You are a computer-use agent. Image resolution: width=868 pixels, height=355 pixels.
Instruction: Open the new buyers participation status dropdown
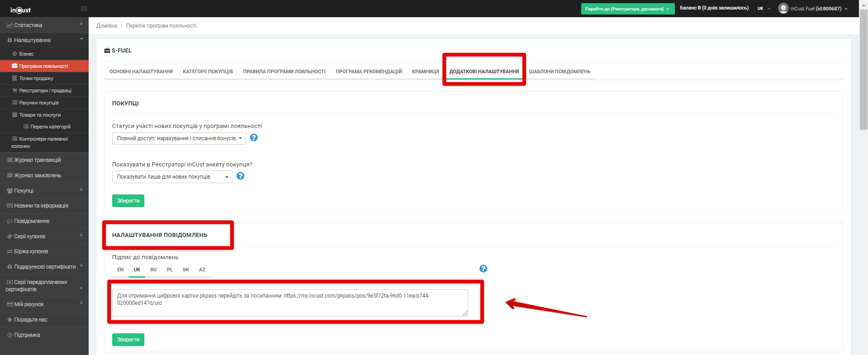[x=179, y=138]
